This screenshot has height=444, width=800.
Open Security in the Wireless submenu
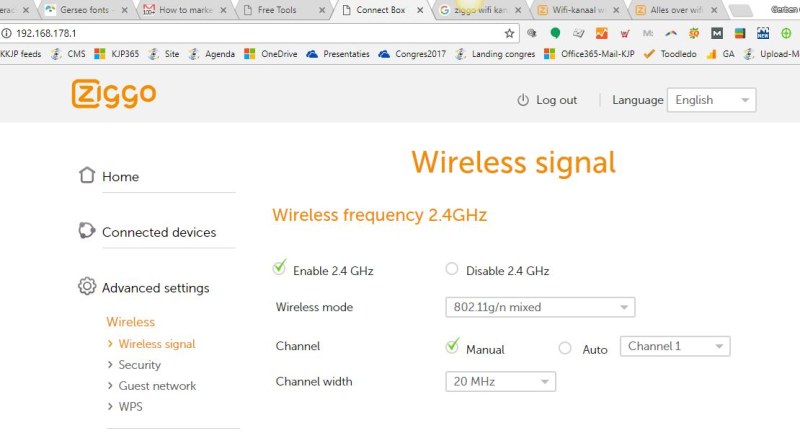click(139, 365)
